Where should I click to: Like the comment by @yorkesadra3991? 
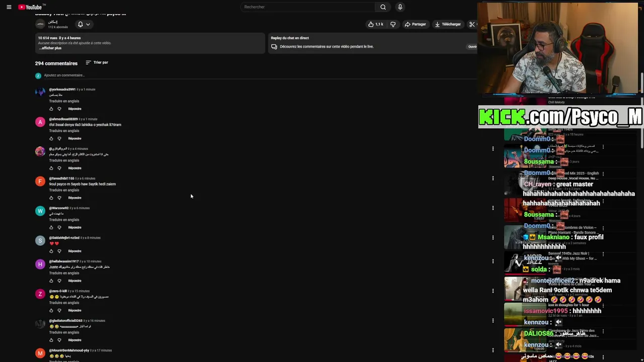click(x=51, y=109)
